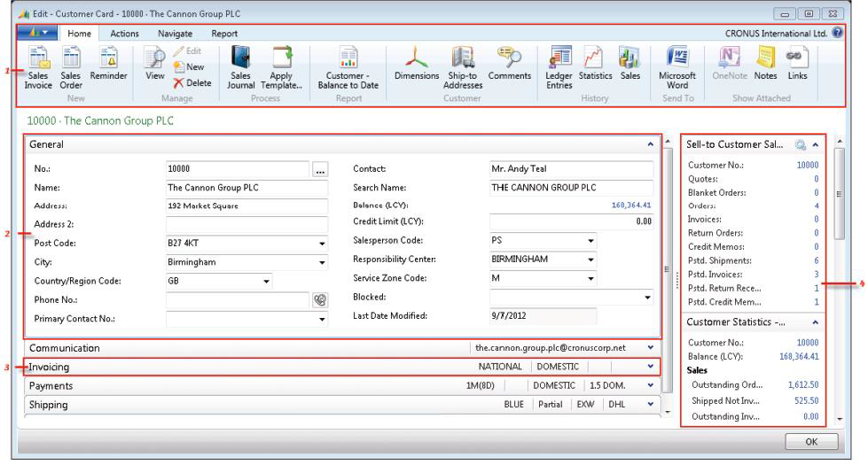
Task: Open the Statistics history icon
Action: click(x=595, y=63)
